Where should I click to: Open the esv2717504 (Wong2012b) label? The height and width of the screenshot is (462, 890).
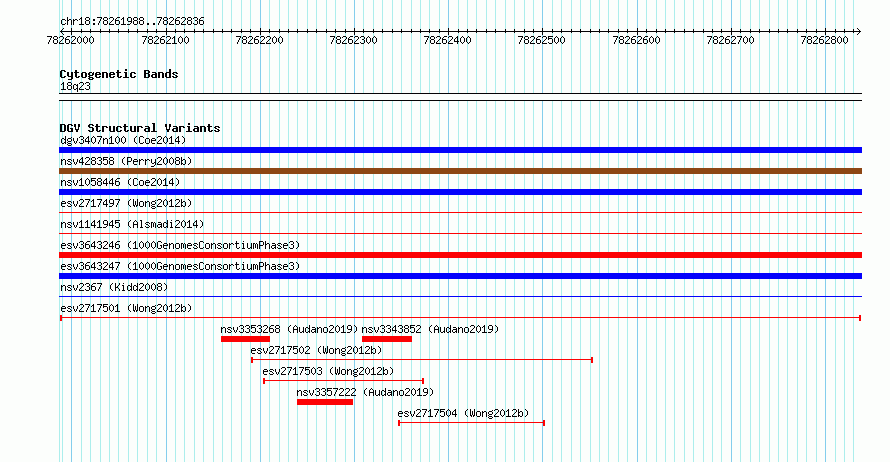click(463, 413)
